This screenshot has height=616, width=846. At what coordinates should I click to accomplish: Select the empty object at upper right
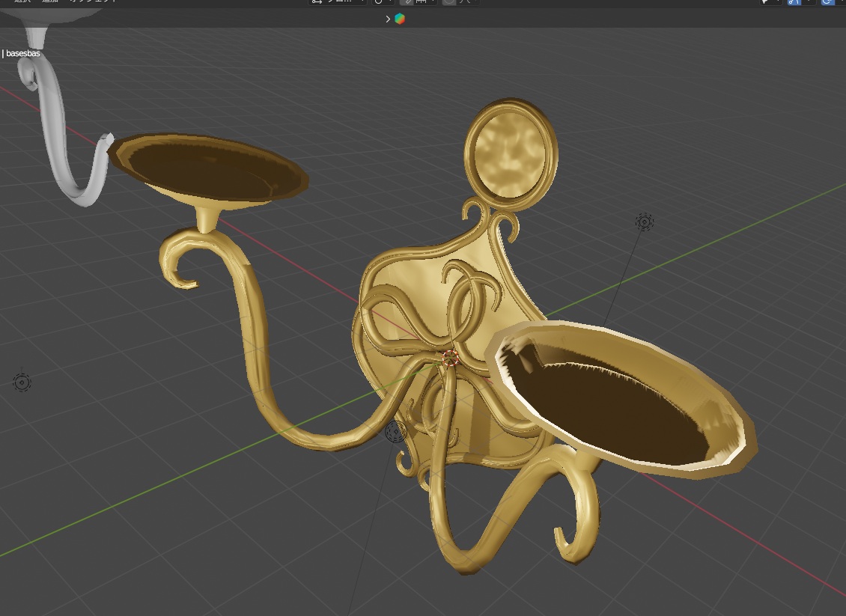(644, 222)
